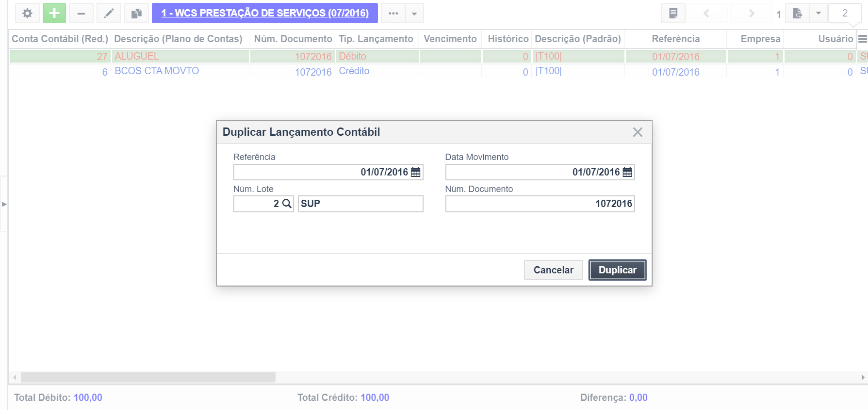Search lote with magnifier icon
Screen dimensions: 868x414
coord(287,204)
